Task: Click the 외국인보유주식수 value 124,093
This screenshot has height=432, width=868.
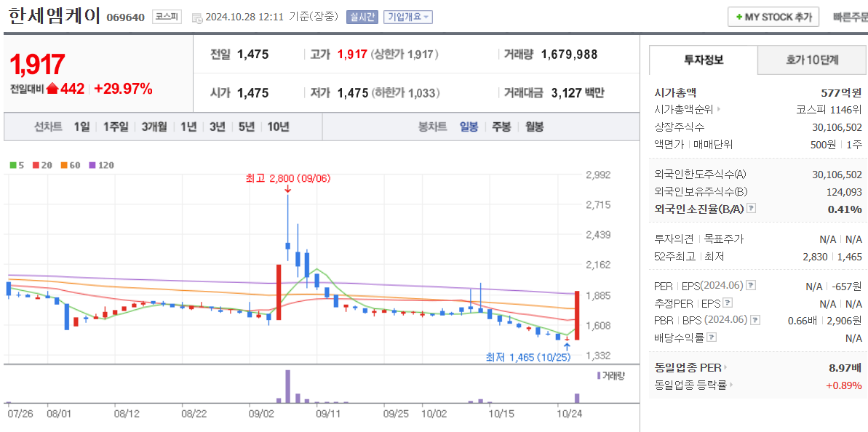Action: [844, 191]
